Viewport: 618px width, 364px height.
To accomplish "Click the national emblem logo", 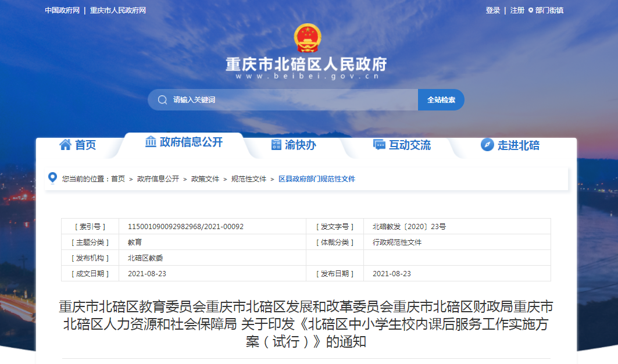I will [308, 38].
